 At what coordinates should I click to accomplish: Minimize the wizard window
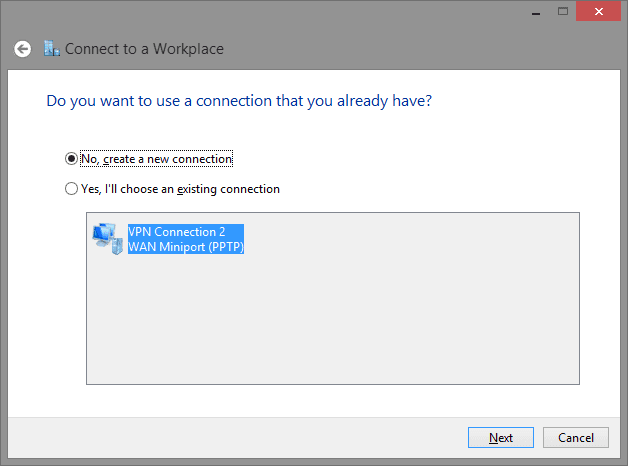pos(536,12)
